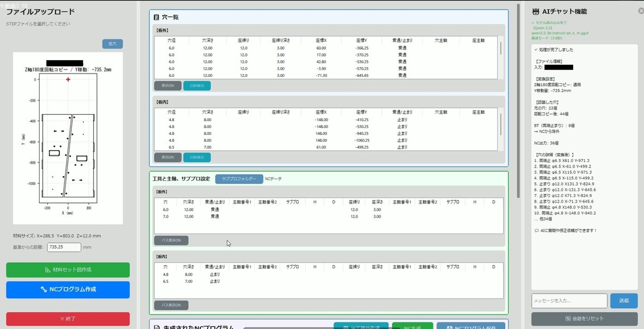This screenshot has height=329, width=644.
Task: Click the 穴一覧 list icon in header
Action: coord(156,17)
